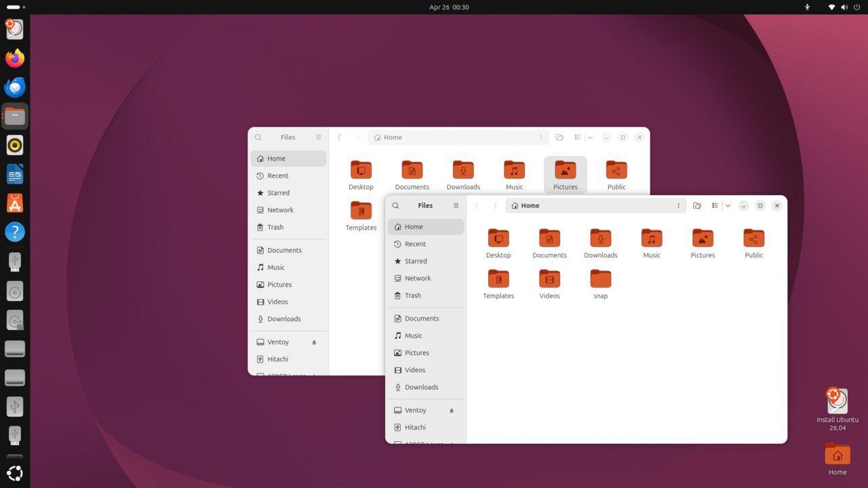Toggle list view in front Files window
This screenshot has height=488, width=868.
click(715, 205)
